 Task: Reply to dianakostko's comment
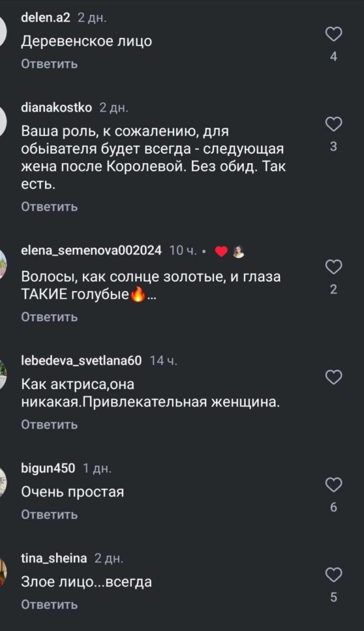[49, 207]
